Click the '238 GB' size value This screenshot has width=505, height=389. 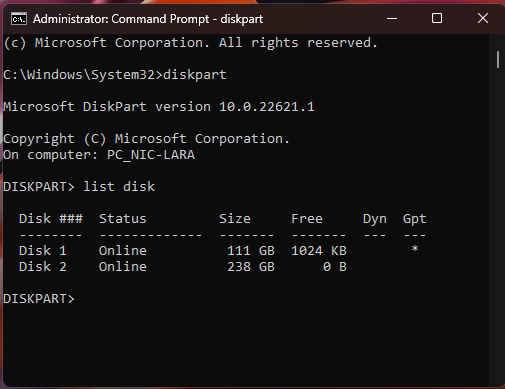tap(251, 267)
